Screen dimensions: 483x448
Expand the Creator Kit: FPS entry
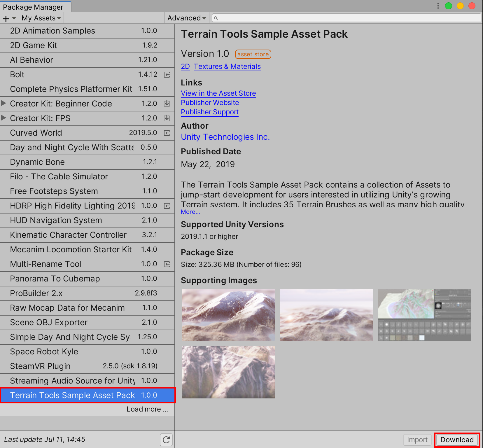click(4, 118)
